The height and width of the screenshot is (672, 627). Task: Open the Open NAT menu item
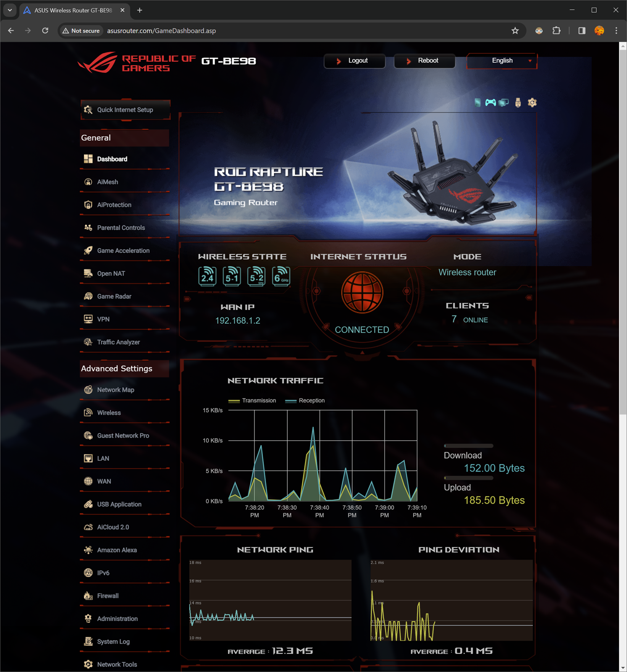click(125, 273)
